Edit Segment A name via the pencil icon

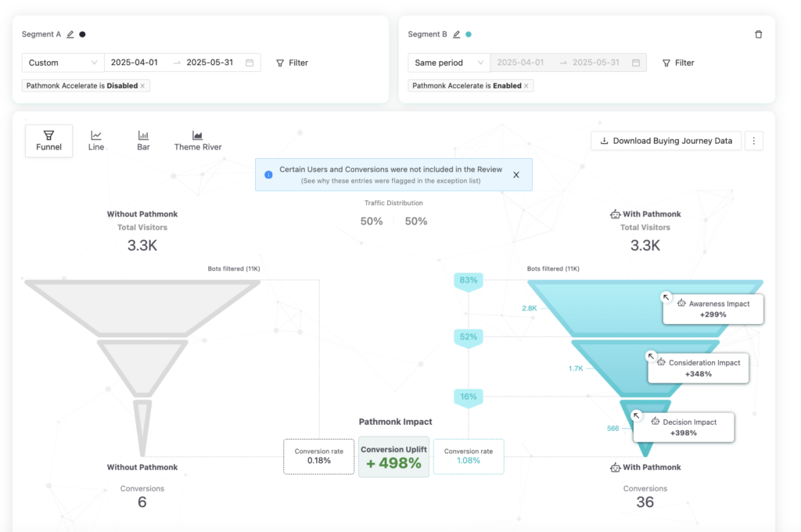point(70,34)
